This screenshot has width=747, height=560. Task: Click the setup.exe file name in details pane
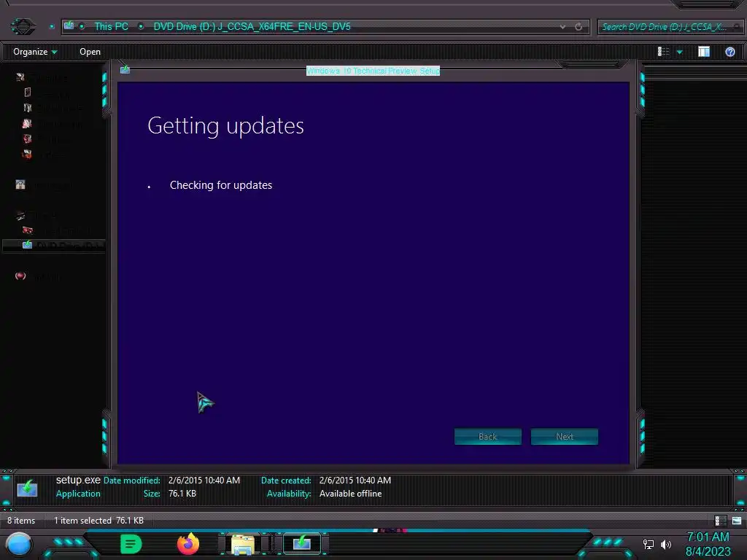click(x=78, y=480)
